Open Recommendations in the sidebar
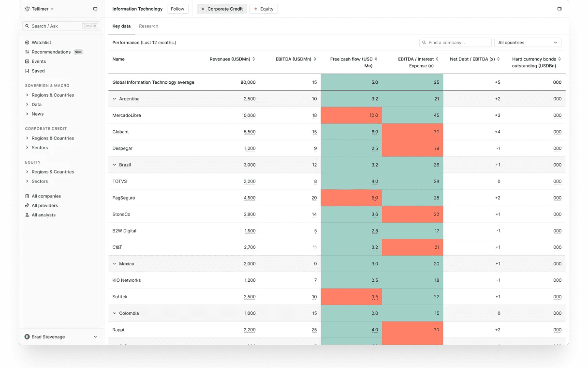 pyautogui.click(x=51, y=52)
